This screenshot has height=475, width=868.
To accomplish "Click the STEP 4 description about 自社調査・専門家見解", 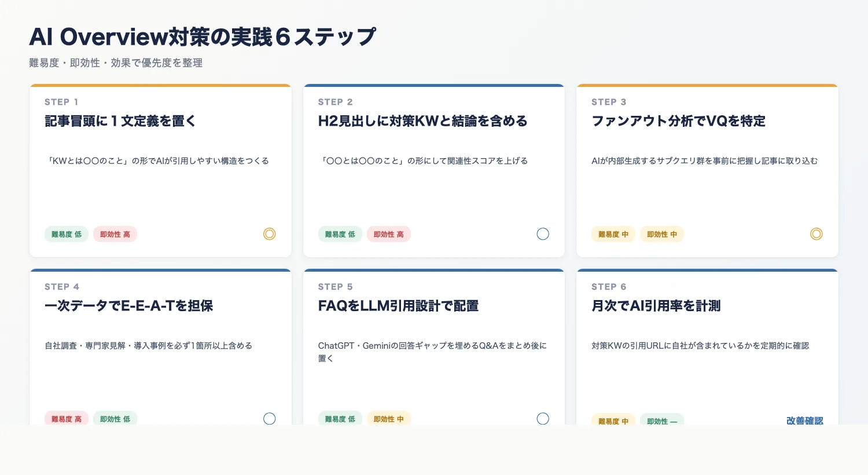I will pyautogui.click(x=149, y=346).
